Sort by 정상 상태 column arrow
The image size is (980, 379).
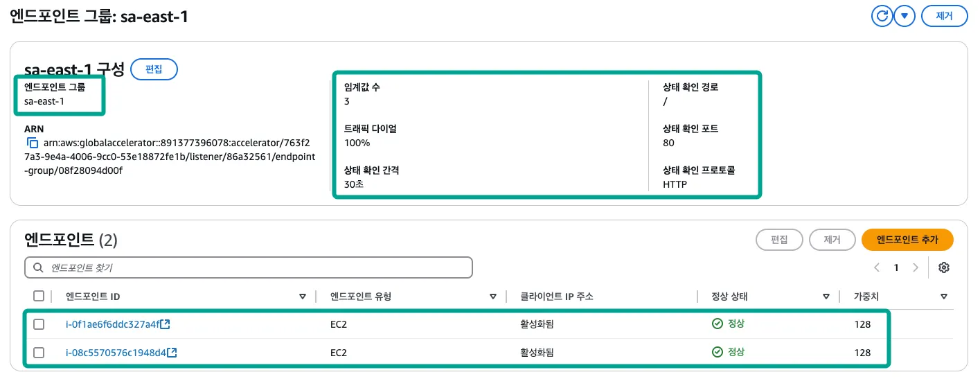826,297
